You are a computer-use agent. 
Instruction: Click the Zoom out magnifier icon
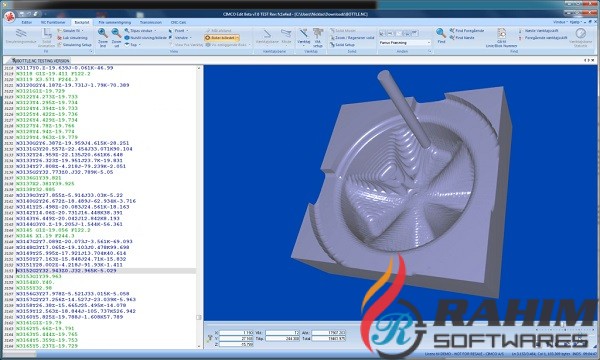pyautogui.click(x=116, y=33)
